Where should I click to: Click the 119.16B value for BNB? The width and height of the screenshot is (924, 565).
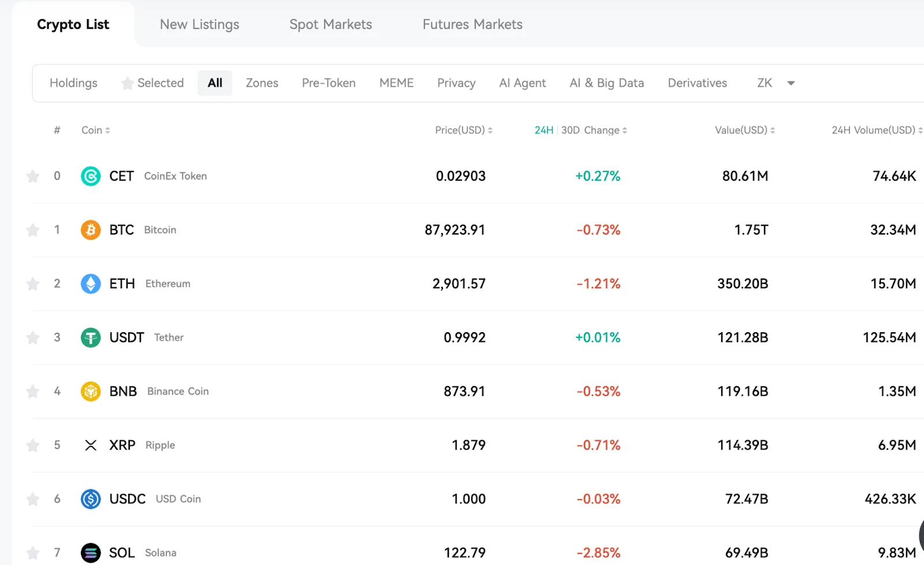(743, 391)
